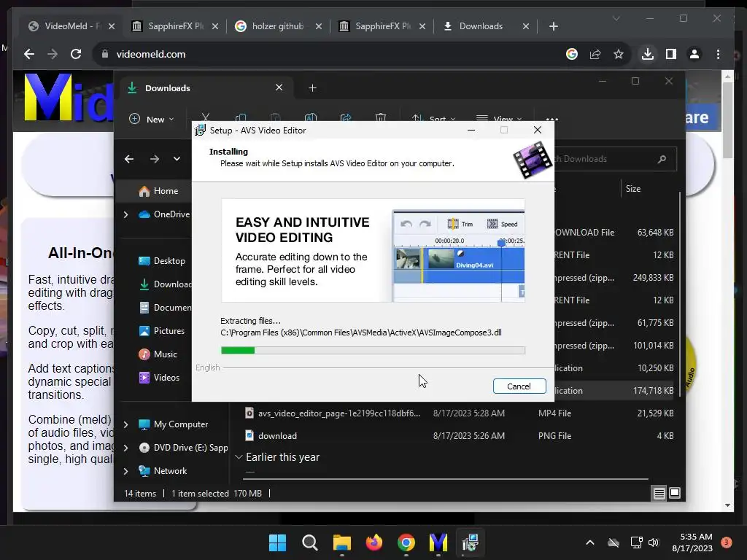The width and height of the screenshot is (747, 560).
Task: Open the View dropdown in Explorer
Action: coord(499,119)
